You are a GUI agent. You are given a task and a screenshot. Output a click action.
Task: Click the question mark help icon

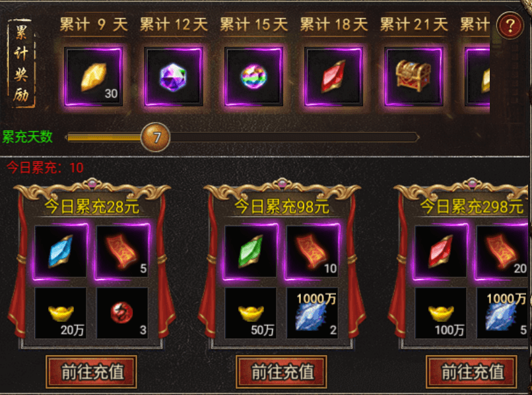pyautogui.click(x=510, y=26)
